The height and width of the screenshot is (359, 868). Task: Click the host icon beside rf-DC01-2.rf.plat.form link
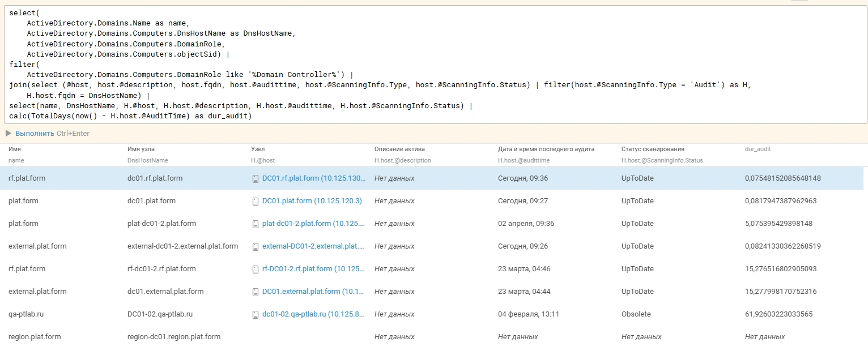256,269
